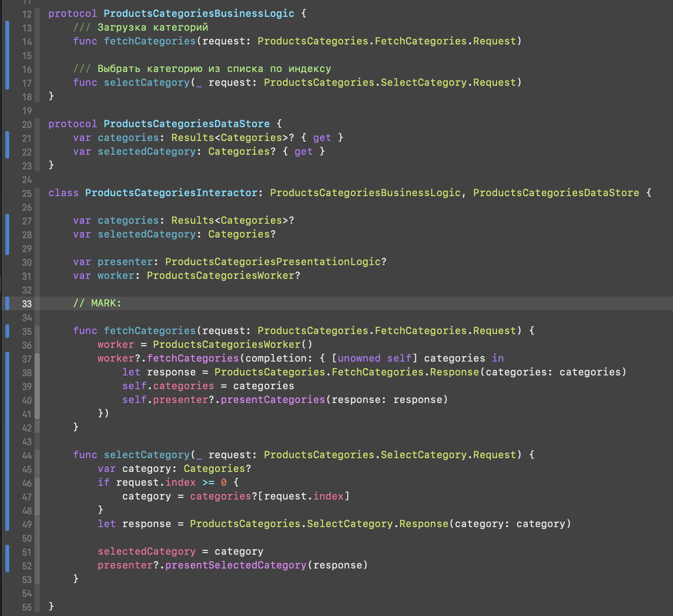Click 'selectCategory' function name on line 44
This screenshot has width=673, height=616.
pos(147,455)
